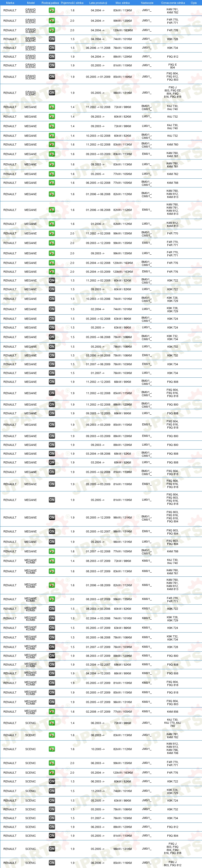Click petrol icon in Scenic 83kW/113KM row
Viewport: 202px width, 868px height.
click(x=51, y=735)
